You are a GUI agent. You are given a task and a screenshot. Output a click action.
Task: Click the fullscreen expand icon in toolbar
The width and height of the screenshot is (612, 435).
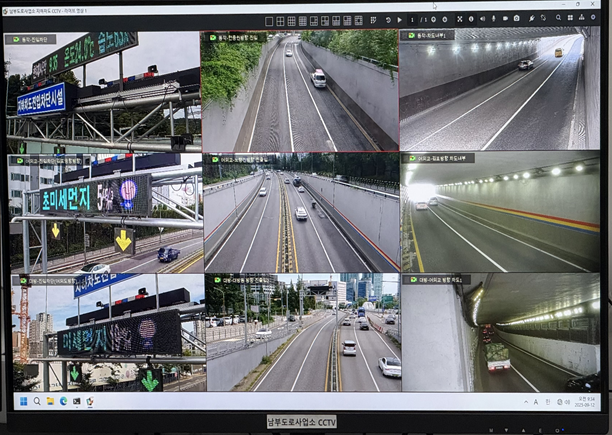459,20
